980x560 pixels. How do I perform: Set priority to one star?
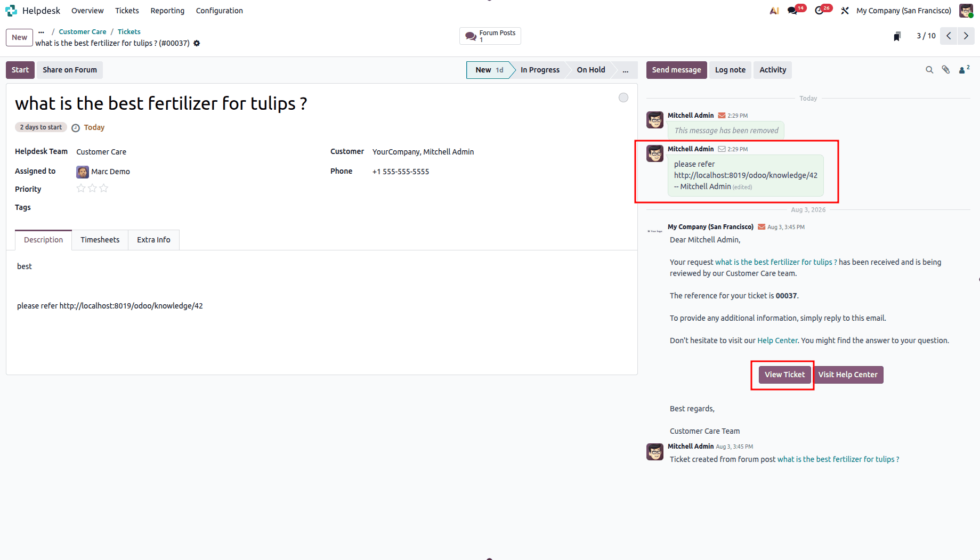81,188
